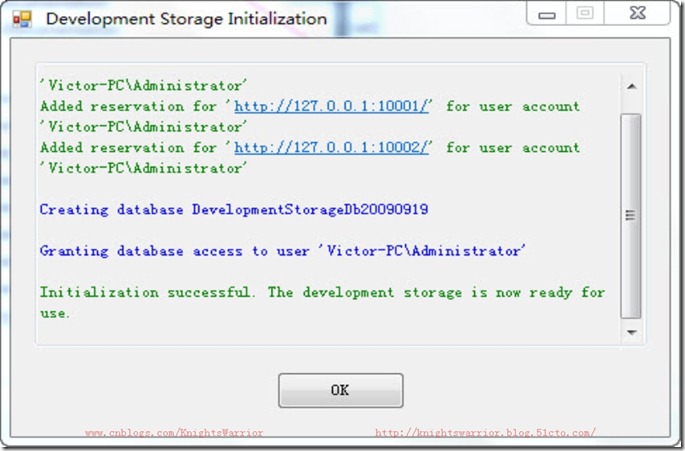Click the "Development Storage Initialization" title text
685x451 pixels.
(x=186, y=19)
